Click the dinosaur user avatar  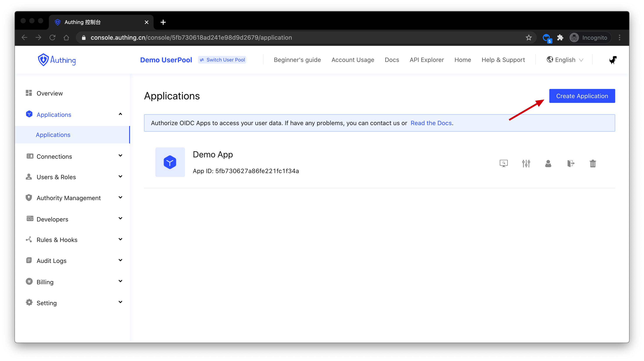point(613,60)
